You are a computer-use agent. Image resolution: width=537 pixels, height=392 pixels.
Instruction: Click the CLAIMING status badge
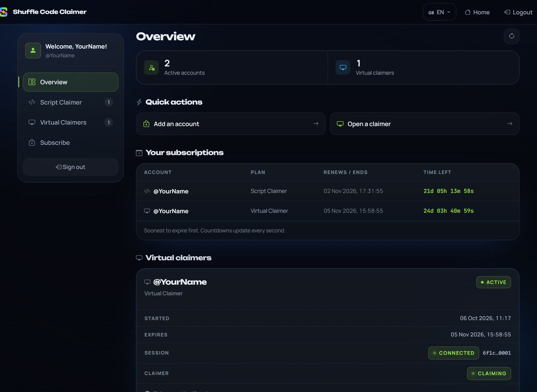click(489, 373)
